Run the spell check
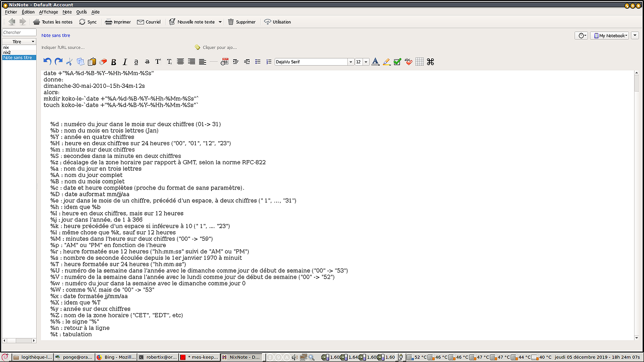This screenshot has height=362, width=644. click(x=409, y=62)
